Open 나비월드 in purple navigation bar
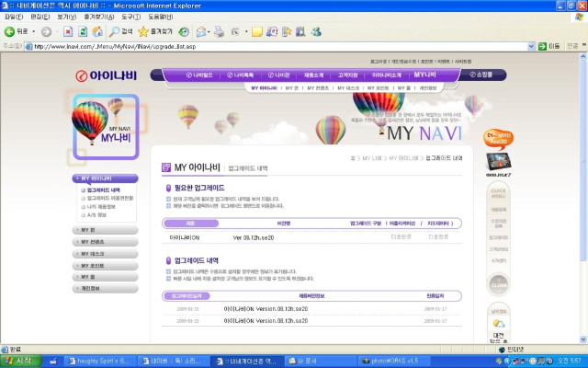588x368 pixels. 199,75
